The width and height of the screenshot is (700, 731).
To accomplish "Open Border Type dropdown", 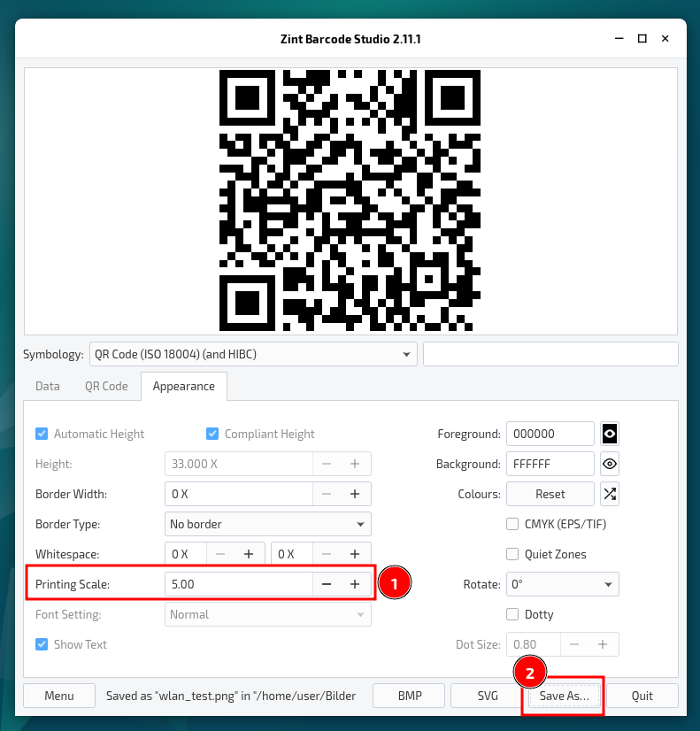I will (268, 524).
